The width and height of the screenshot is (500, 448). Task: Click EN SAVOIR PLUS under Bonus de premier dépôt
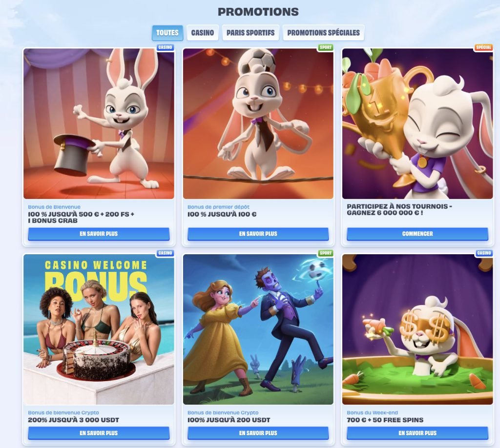coord(258,234)
